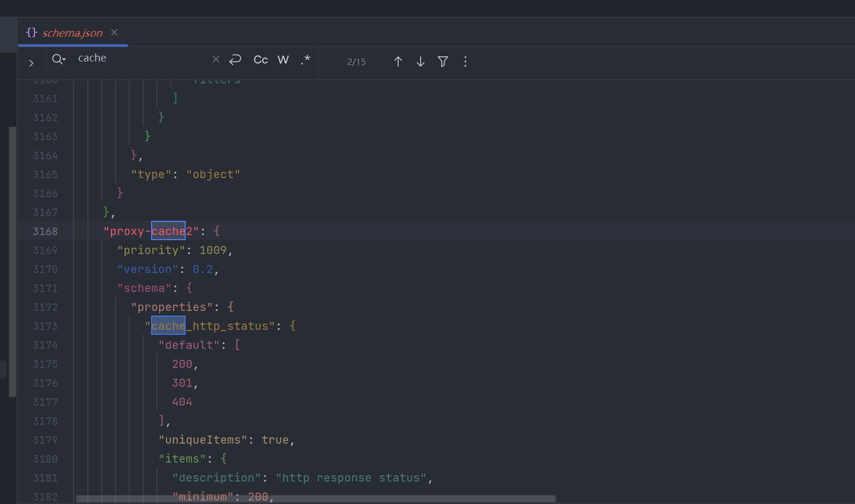
Task: Enable Regex (.*) search mode
Action: (x=305, y=60)
